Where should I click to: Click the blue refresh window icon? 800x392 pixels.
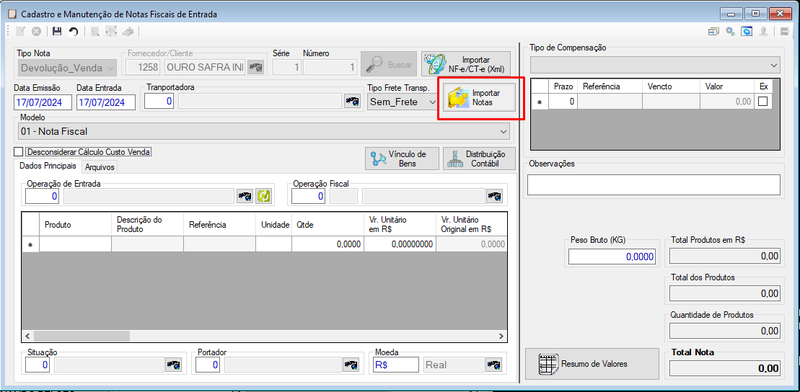pyautogui.click(x=747, y=32)
